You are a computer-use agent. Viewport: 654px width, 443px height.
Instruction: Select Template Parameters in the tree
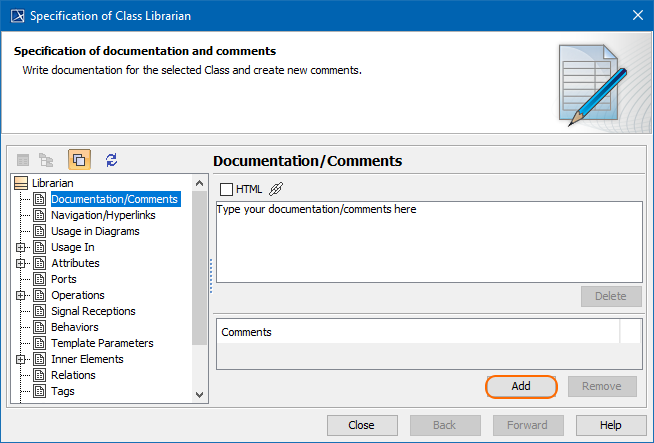pyautogui.click(x=102, y=343)
